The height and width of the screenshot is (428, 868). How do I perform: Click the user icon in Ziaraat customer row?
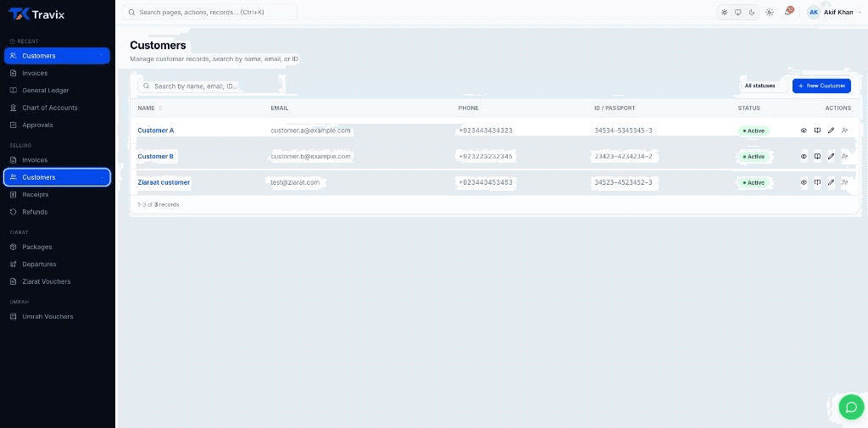pyautogui.click(x=845, y=182)
